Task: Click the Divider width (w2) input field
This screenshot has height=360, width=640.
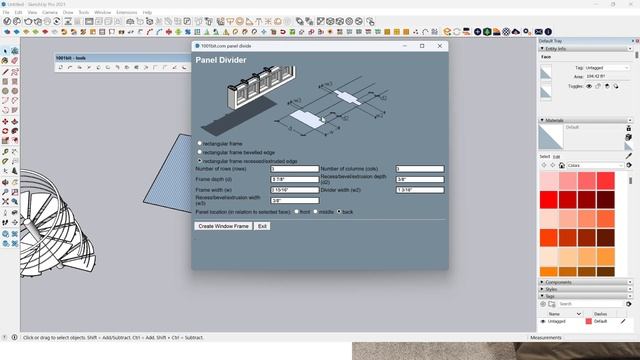Action: [x=420, y=190]
